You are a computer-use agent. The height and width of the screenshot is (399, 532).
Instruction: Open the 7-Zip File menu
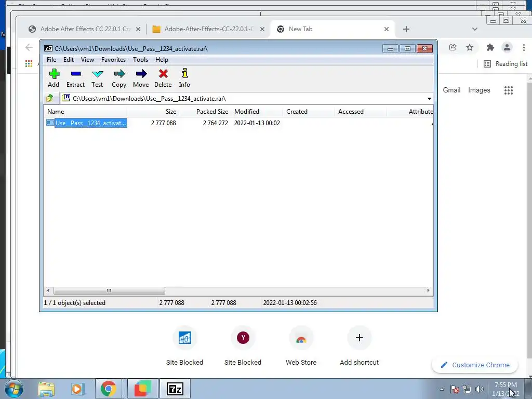[x=51, y=60]
